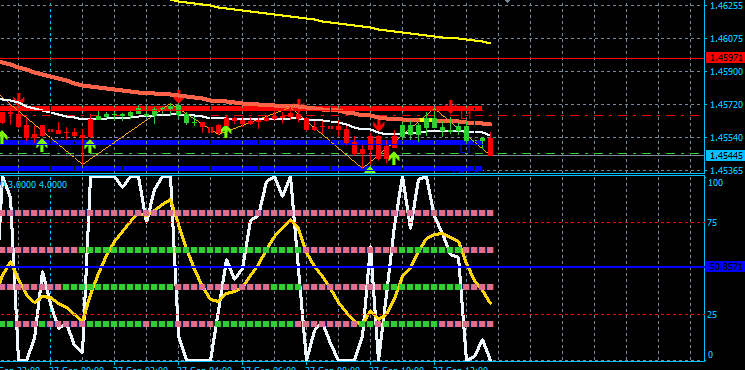The image size is (745, 370).
Task: Select the solid red horizontal line at 1.45971
Action: [353, 59]
